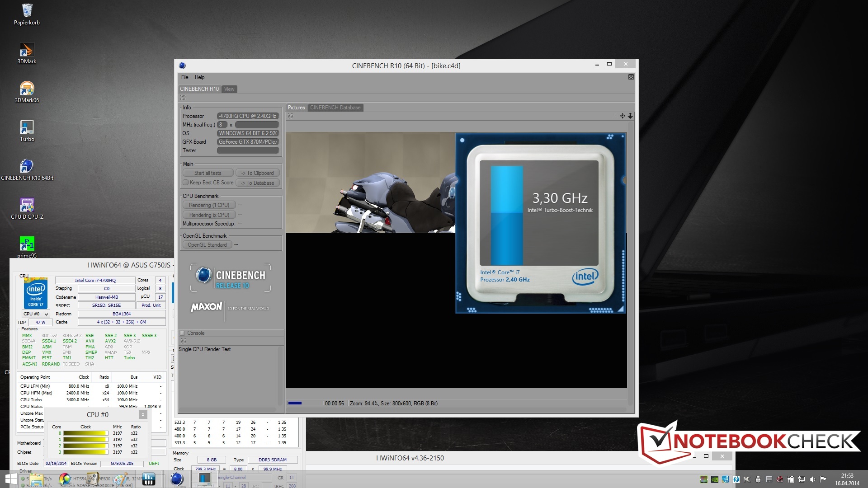The width and height of the screenshot is (868, 488).
Task: Click the volume speaker tray icon
Action: coord(812,479)
